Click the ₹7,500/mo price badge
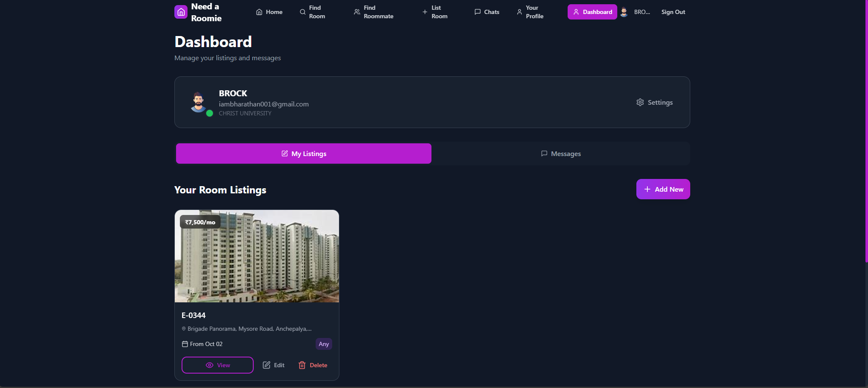 pos(200,222)
